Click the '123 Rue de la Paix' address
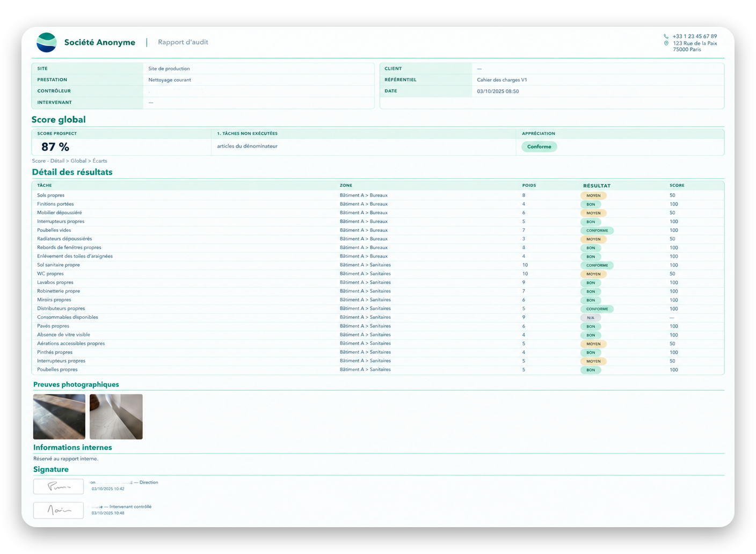This screenshot has height=554, width=756. [695, 43]
